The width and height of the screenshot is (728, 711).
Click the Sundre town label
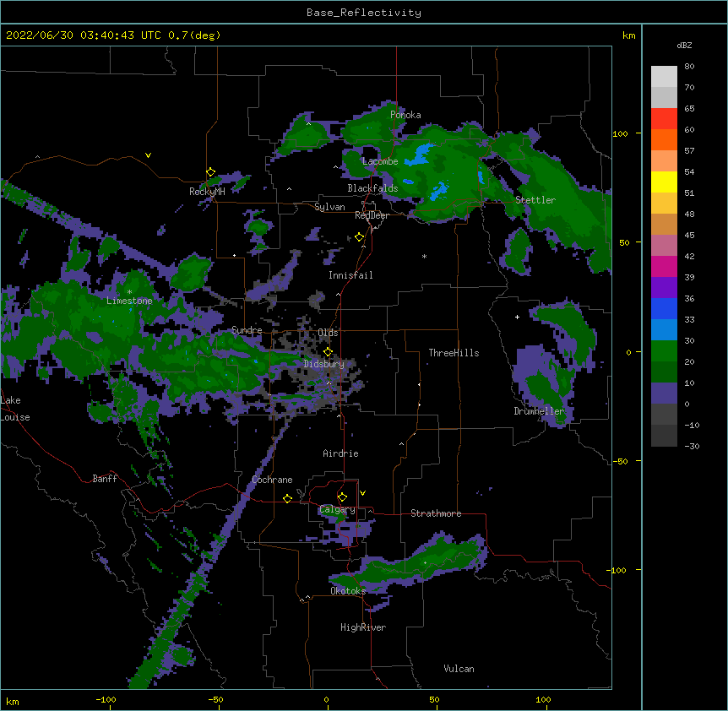tap(247, 330)
